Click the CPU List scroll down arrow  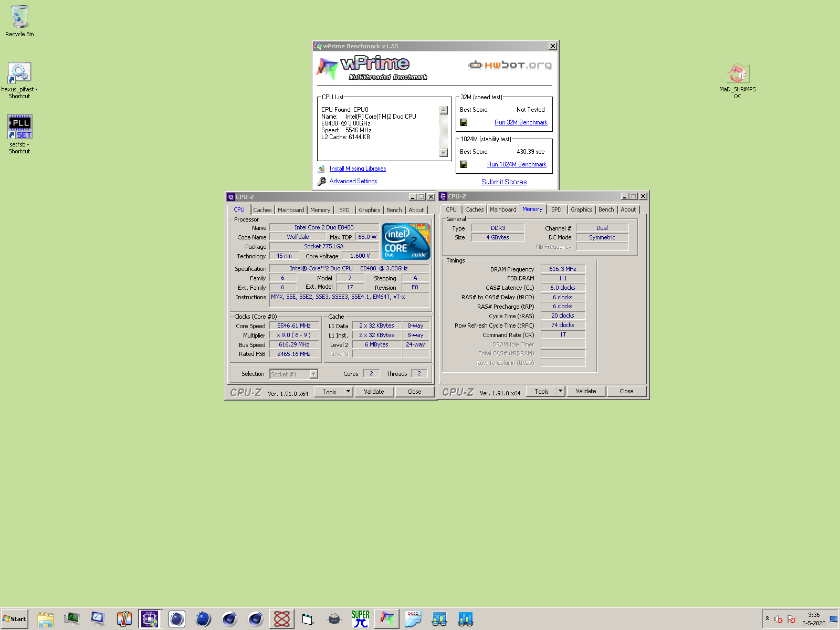click(x=444, y=153)
